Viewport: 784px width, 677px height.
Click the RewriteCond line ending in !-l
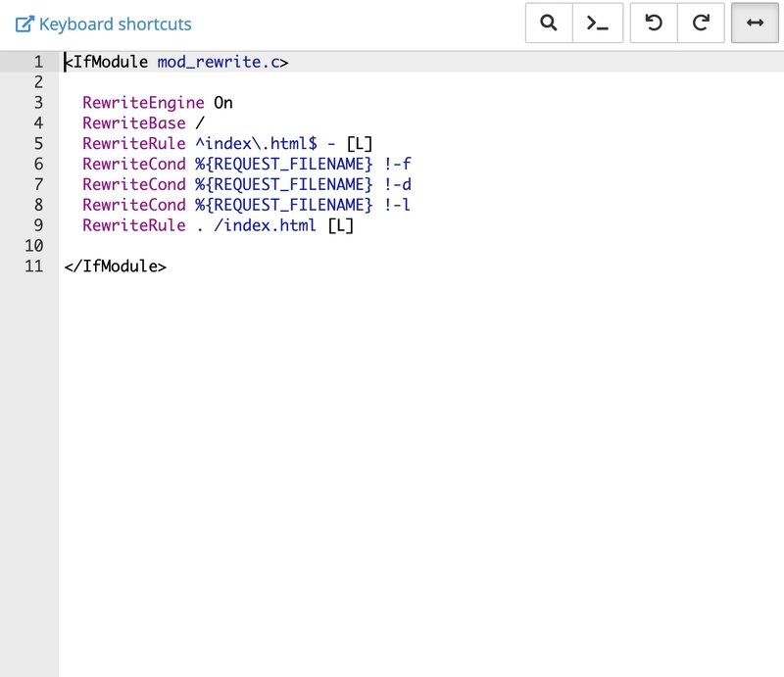[x=247, y=206]
